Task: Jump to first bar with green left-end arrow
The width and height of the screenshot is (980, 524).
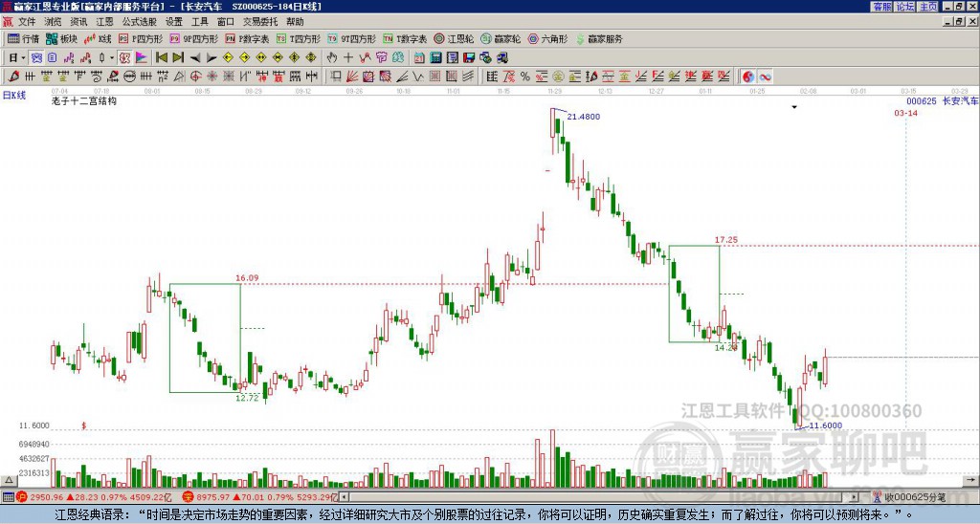Action: tap(161, 58)
